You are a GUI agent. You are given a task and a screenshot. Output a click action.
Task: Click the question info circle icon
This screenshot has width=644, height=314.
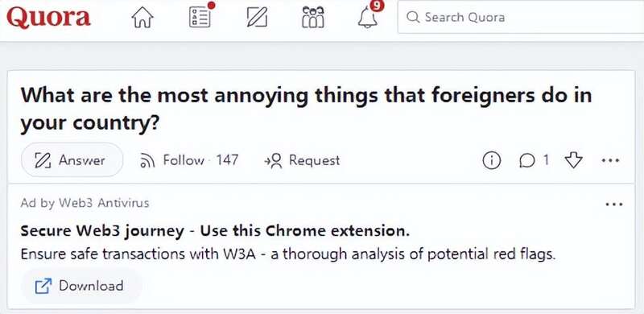(x=491, y=161)
